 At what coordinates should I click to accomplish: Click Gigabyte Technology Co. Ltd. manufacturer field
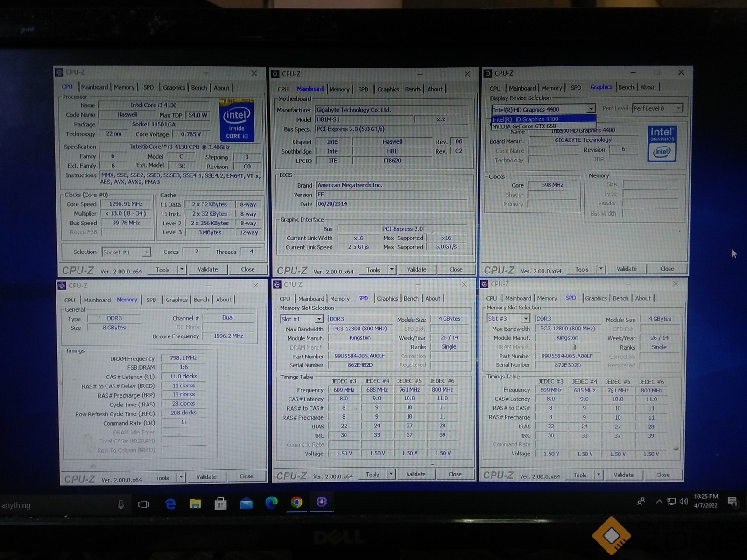(391, 110)
